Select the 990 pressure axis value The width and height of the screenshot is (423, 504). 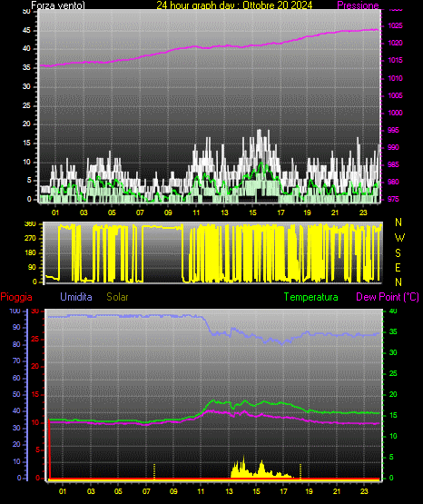[x=393, y=147]
